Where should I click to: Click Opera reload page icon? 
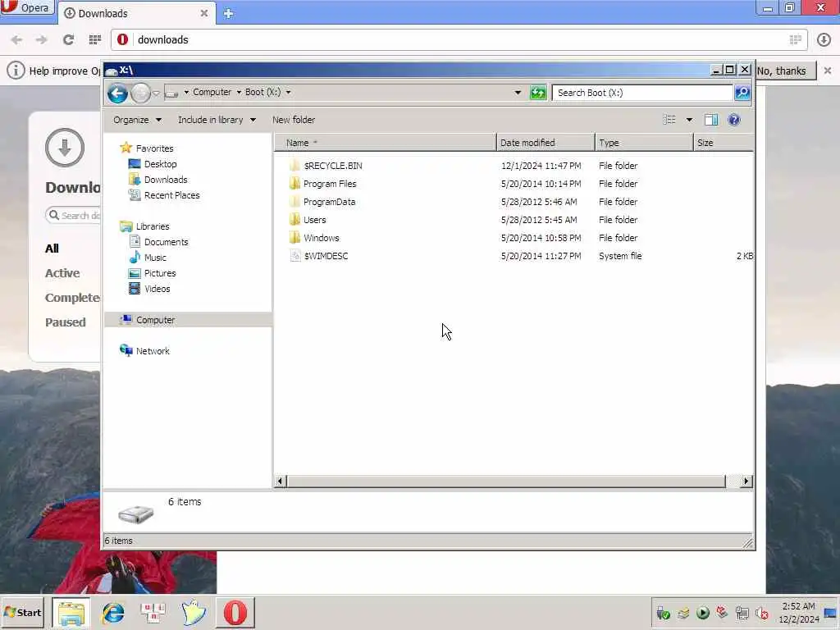point(68,39)
